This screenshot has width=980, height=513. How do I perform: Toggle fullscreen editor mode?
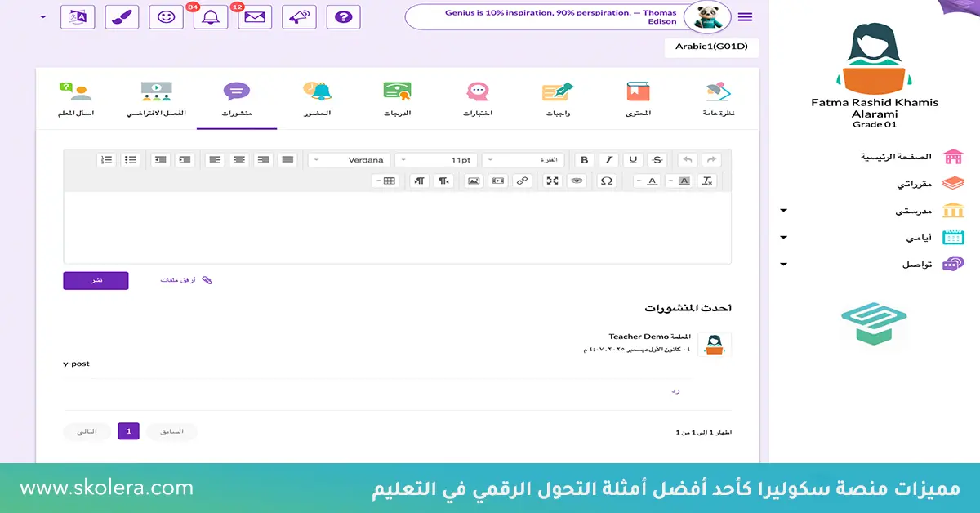point(553,181)
